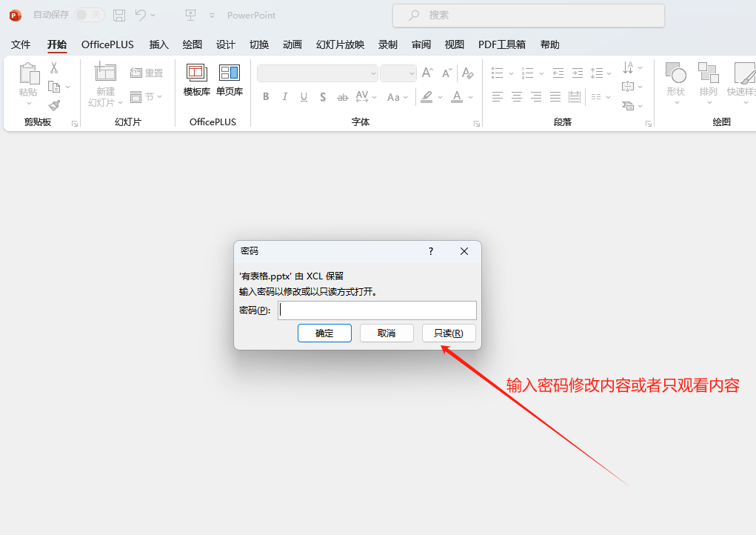
Task: Click the text highlight color pen
Action: click(x=426, y=97)
